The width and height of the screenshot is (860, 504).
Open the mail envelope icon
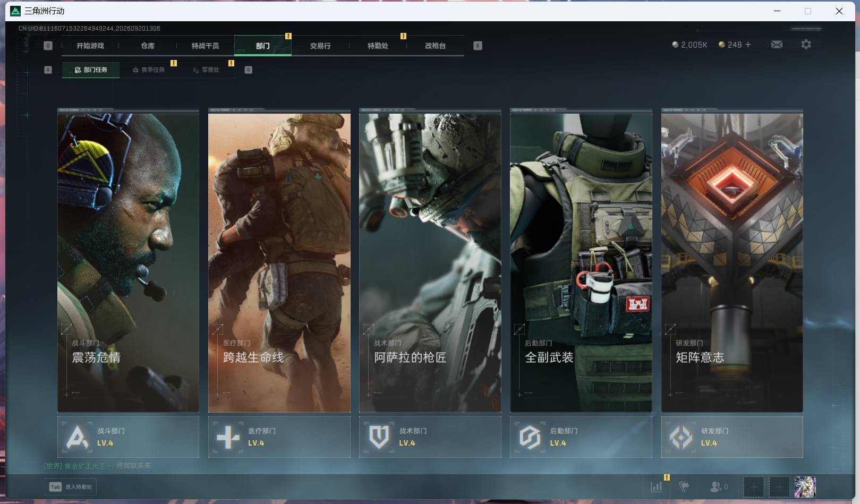(x=777, y=45)
